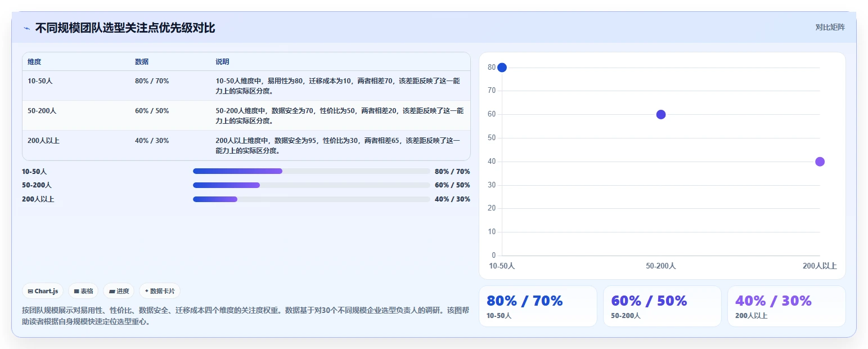
Task: Click the 200人以上 progress bar
Action: tap(311, 199)
